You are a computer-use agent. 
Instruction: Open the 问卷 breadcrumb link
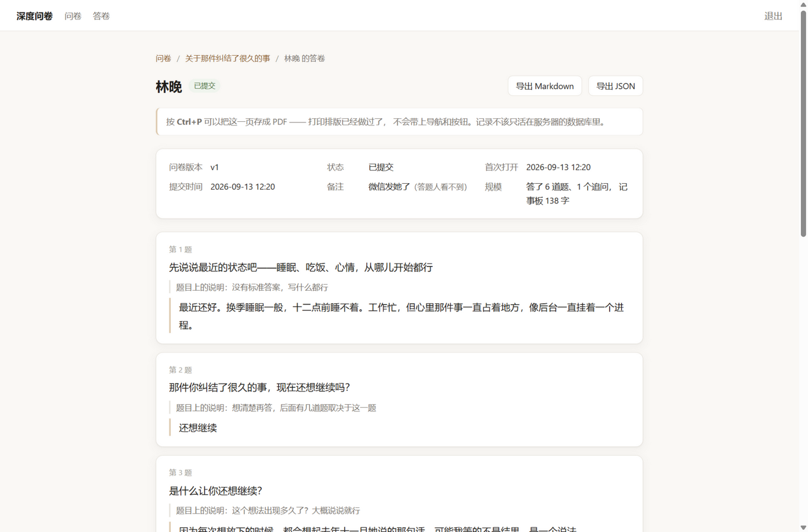tap(163, 59)
